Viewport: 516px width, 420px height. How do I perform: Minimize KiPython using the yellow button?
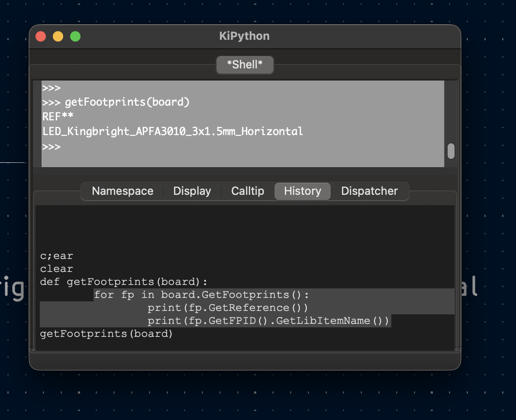tap(58, 36)
